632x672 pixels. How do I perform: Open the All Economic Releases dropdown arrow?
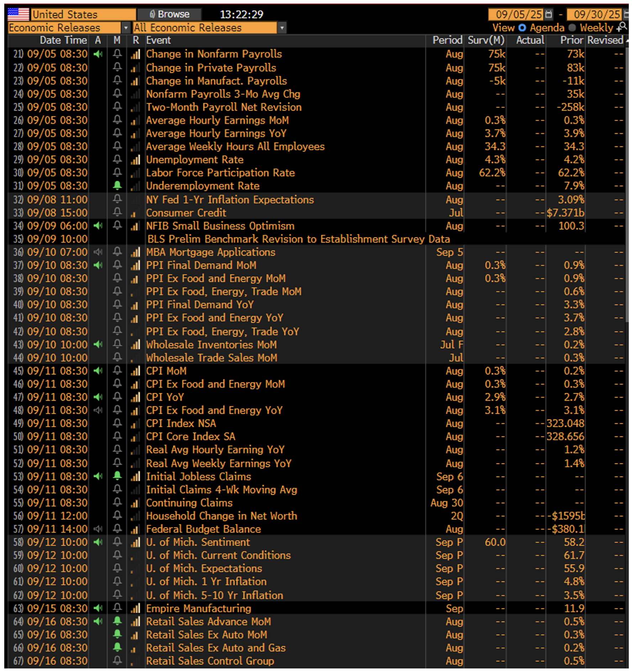282,27
